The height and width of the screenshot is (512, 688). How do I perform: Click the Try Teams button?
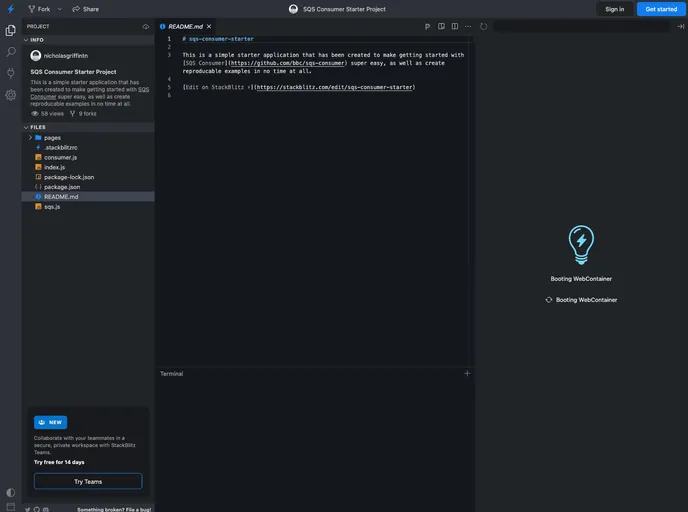click(x=88, y=481)
